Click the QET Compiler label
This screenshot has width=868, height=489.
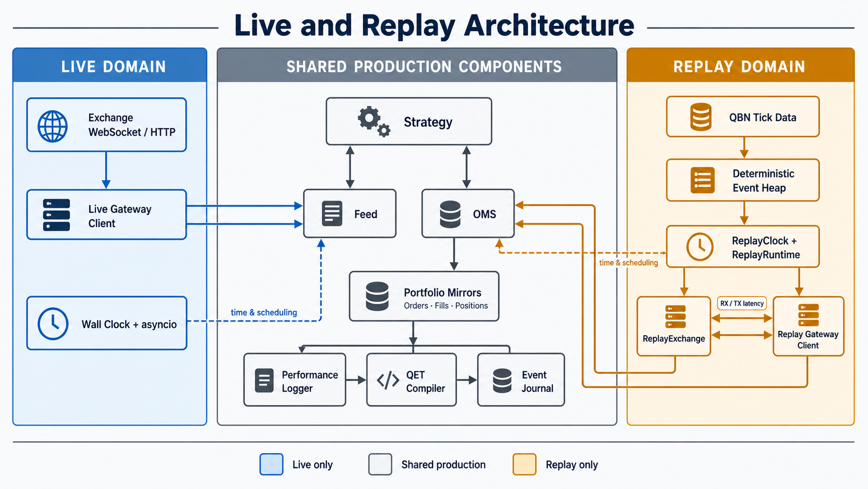click(426, 381)
